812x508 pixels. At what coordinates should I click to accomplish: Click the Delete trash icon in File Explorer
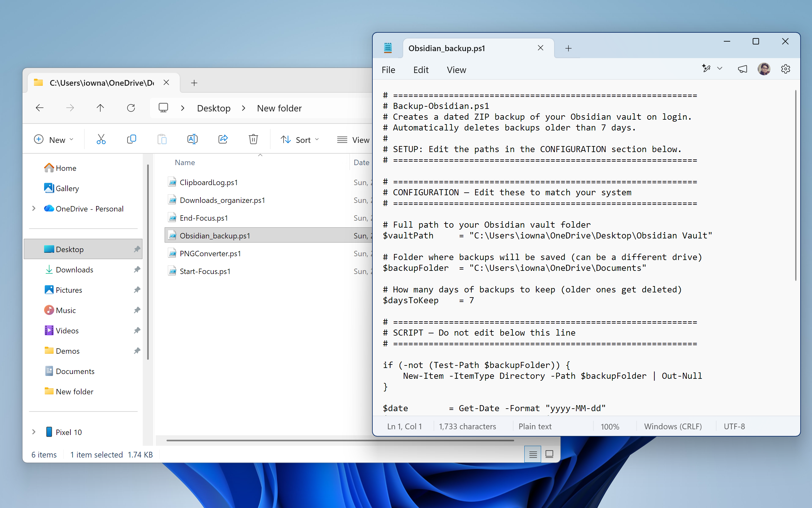pyautogui.click(x=253, y=139)
